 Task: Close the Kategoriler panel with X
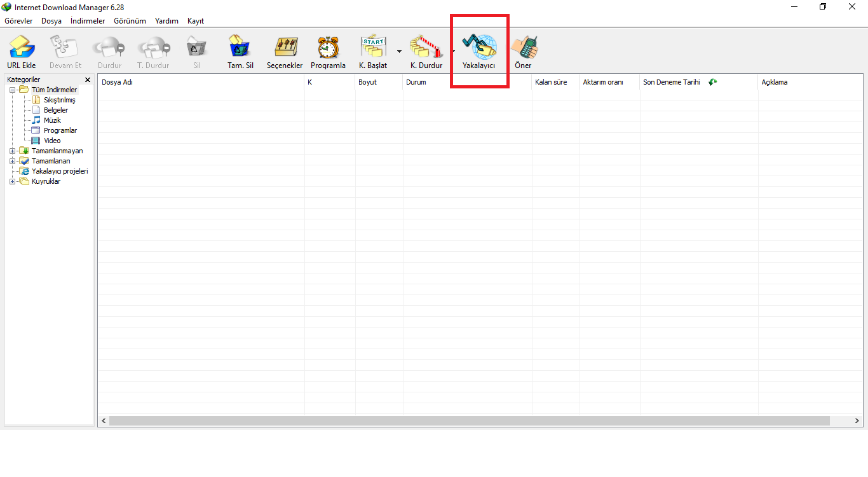tap(88, 79)
